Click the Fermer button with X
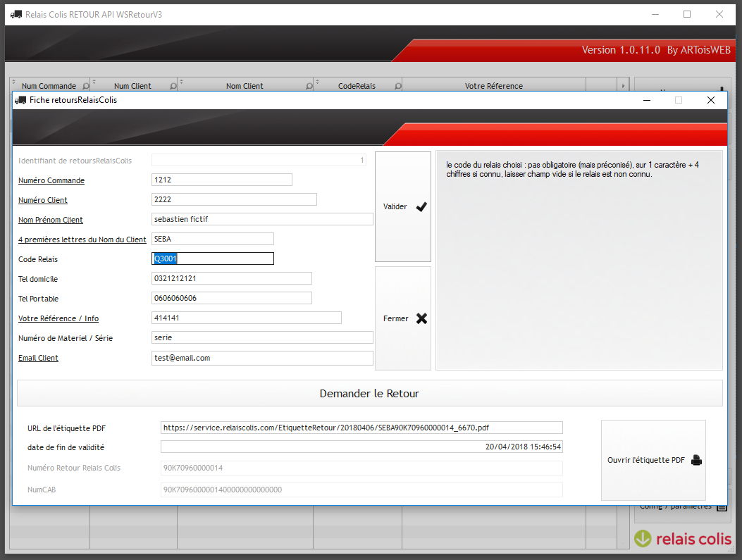 coord(402,318)
